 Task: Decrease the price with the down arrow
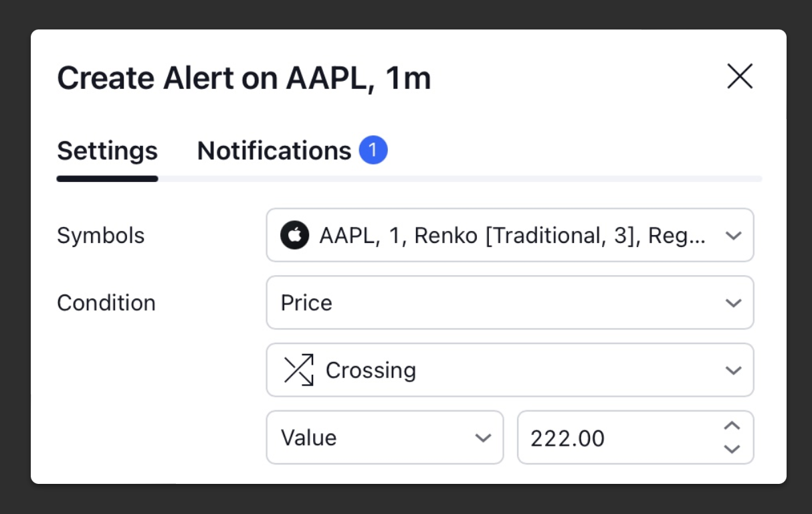(x=732, y=449)
